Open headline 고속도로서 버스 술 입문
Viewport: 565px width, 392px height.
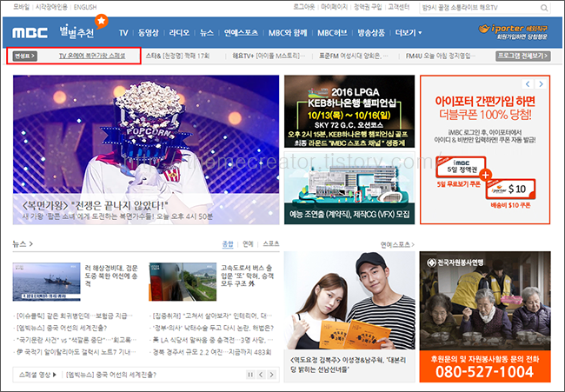(x=247, y=276)
